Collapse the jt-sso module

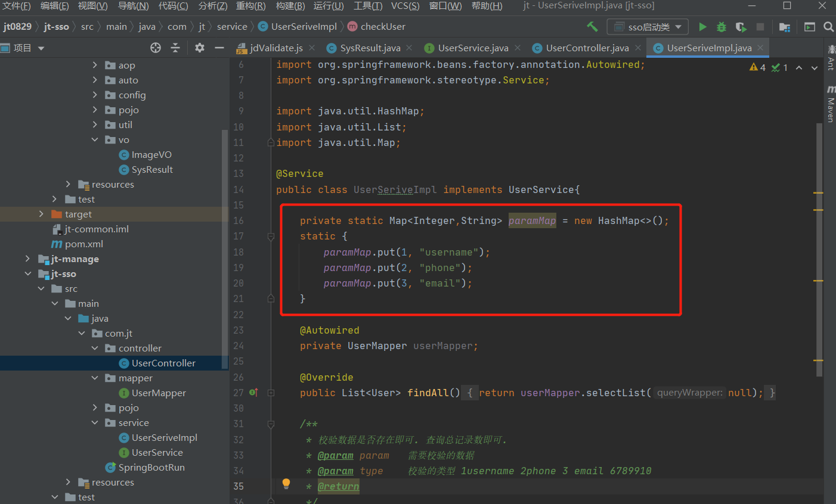(27, 273)
